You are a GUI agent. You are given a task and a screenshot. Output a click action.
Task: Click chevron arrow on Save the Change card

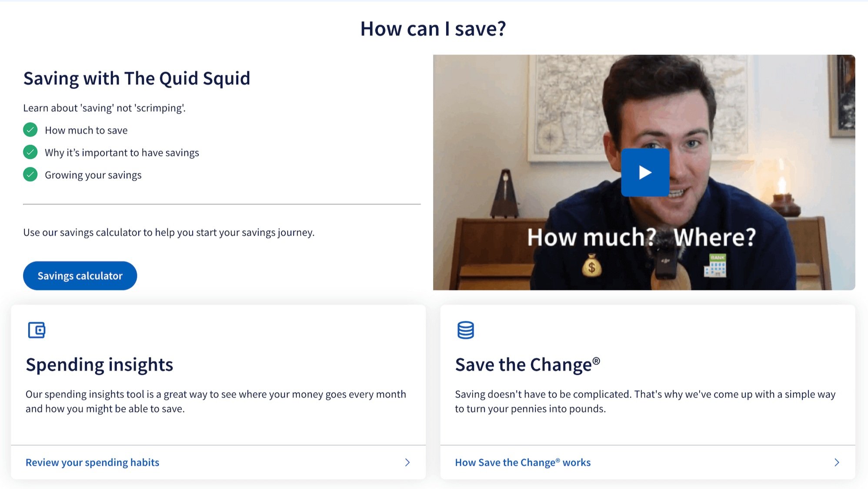836,462
